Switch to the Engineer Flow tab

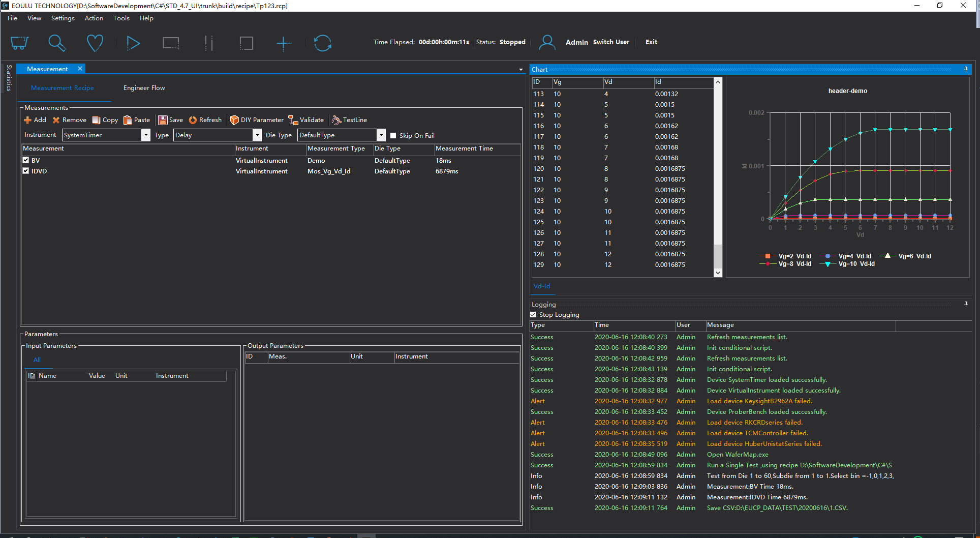tap(144, 88)
